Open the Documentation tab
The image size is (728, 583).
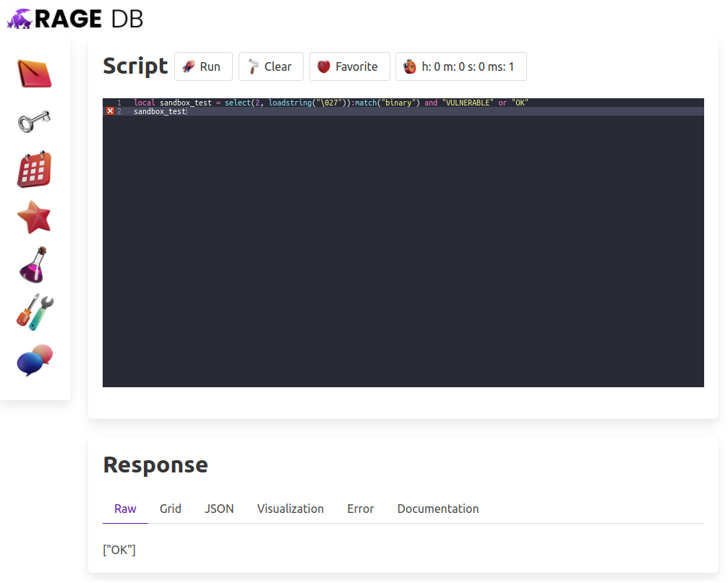[x=437, y=509]
